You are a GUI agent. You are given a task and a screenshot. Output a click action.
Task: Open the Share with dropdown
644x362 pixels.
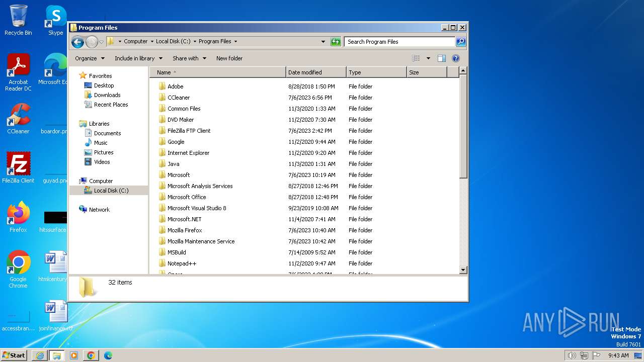(x=189, y=58)
